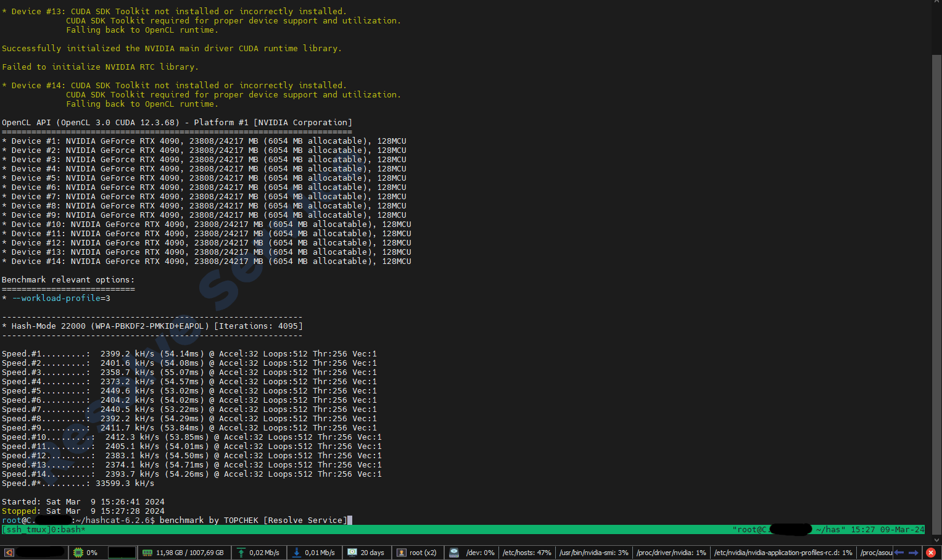Click the user icon beside root (x2)
Viewport: 942px width, 560px height.
(402, 553)
